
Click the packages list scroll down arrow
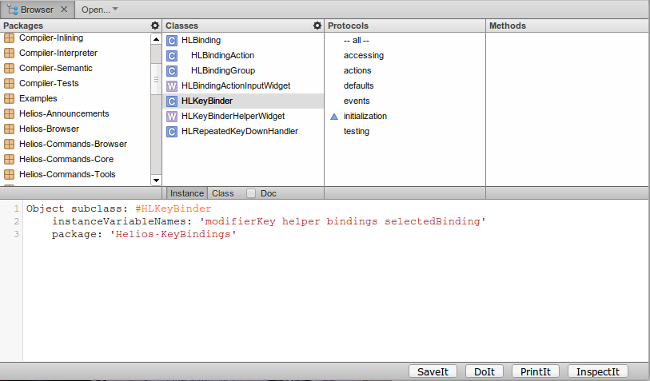(x=156, y=180)
